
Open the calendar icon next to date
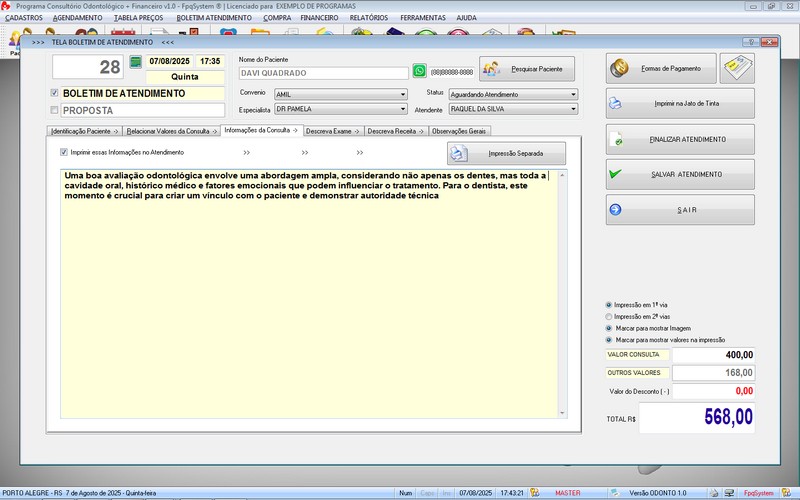point(135,62)
